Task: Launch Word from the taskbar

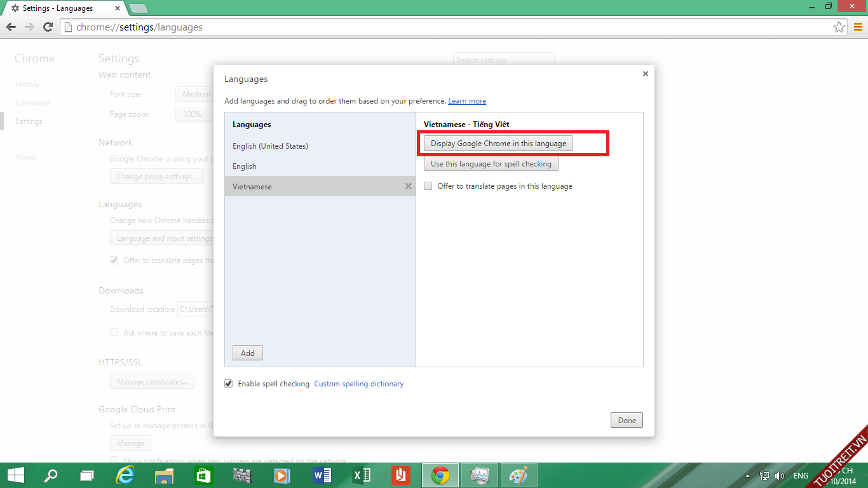Action: click(322, 475)
